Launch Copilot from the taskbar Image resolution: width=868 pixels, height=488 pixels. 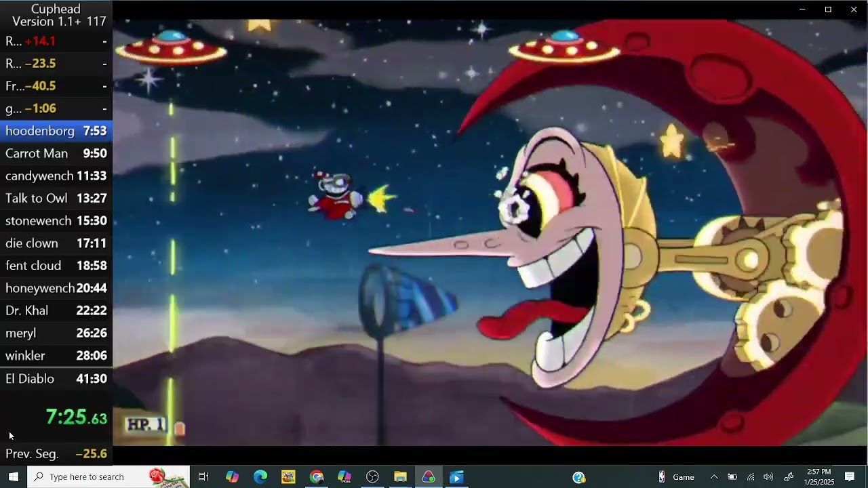tap(232, 476)
